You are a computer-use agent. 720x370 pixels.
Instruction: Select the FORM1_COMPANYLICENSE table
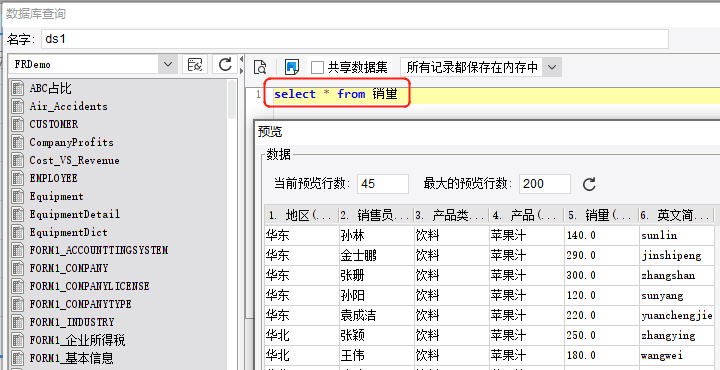(89, 286)
